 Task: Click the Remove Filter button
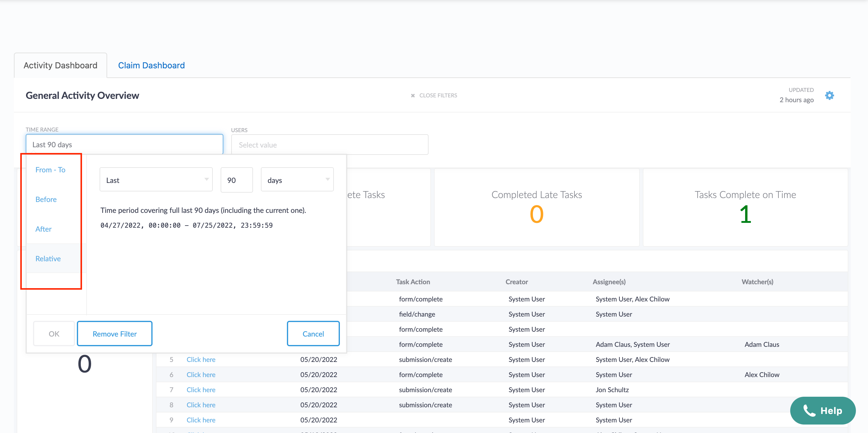tap(115, 334)
